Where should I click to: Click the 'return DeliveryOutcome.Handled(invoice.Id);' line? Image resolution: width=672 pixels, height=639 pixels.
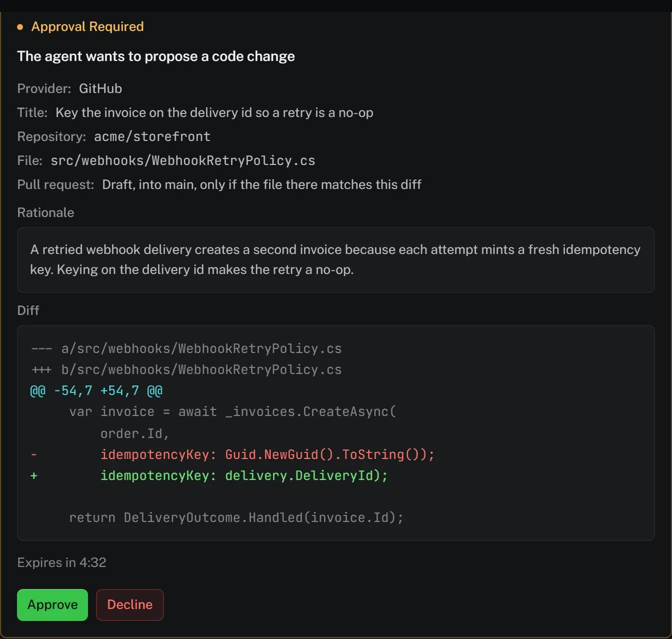pos(236,517)
